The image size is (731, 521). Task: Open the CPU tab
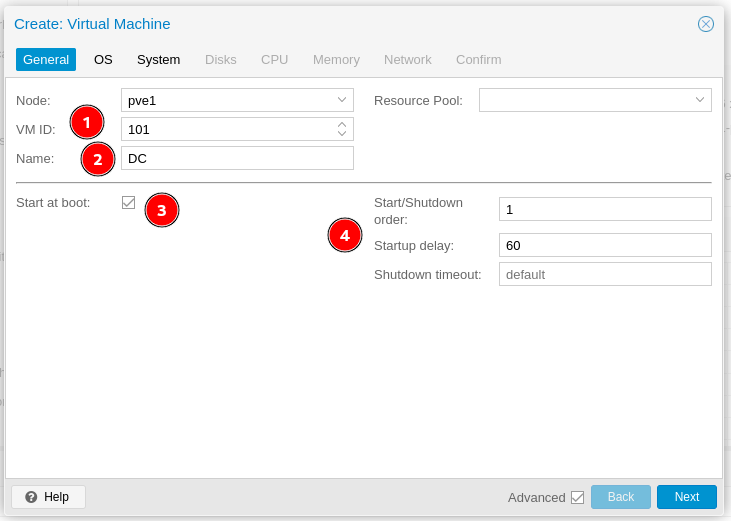click(274, 60)
